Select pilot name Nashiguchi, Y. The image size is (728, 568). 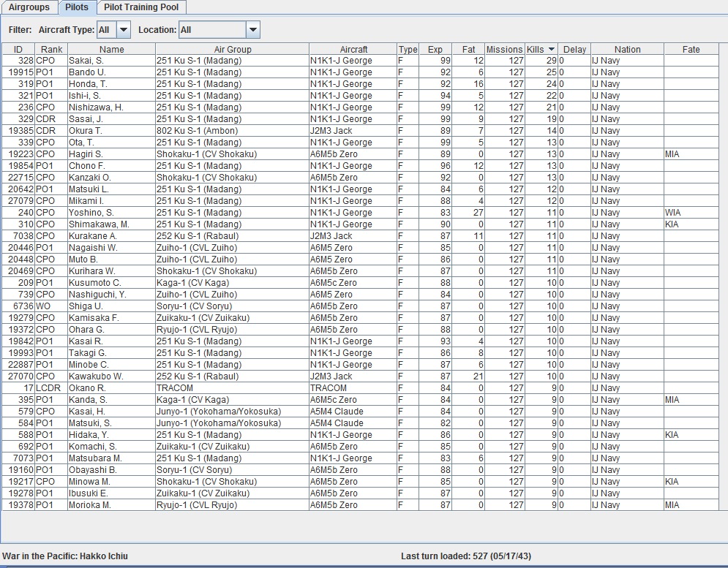click(97, 294)
